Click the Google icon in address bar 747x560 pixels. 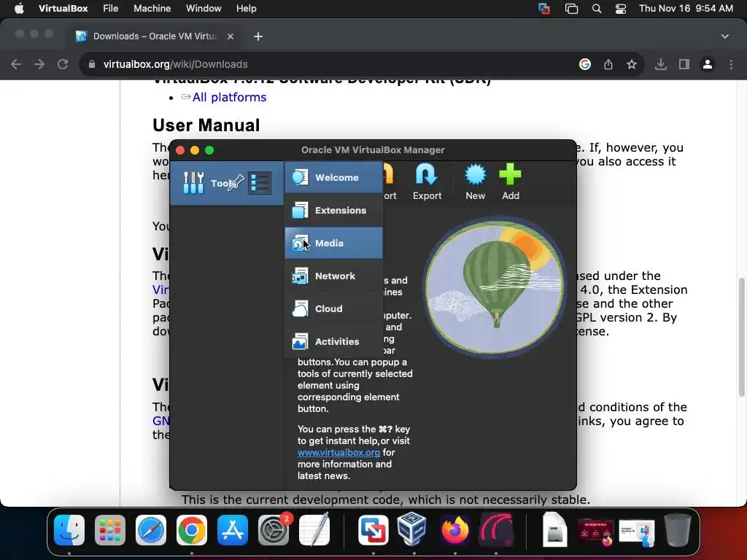(x=585, y=64)
